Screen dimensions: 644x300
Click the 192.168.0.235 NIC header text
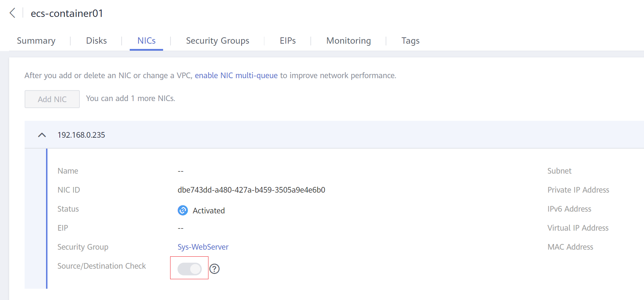tap(81, 135)
